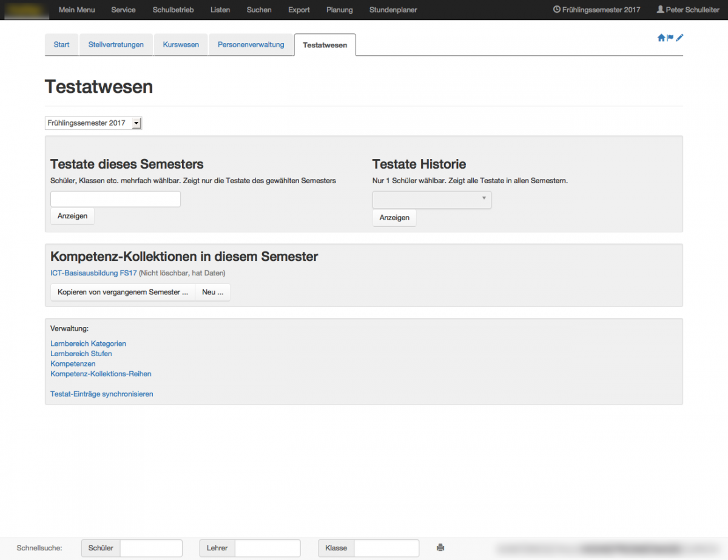Focus the Schüler quick search field
The image size is (728, 560).
[151, 548]
